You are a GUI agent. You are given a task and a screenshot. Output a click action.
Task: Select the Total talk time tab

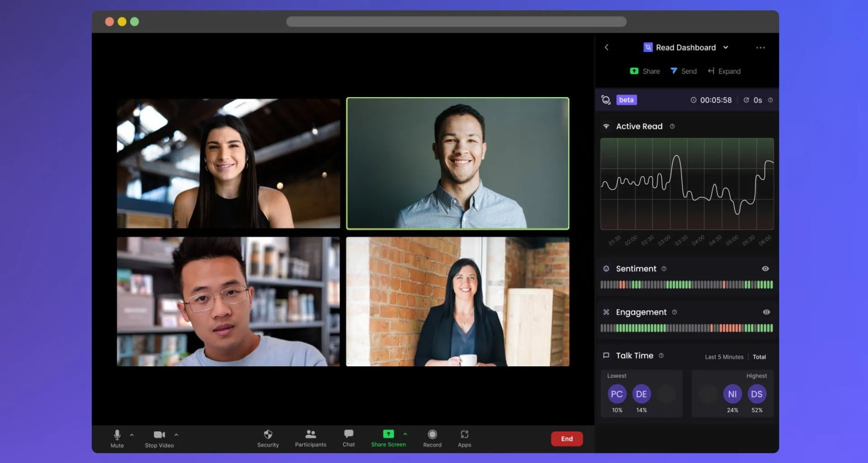(x=759, y=357)
